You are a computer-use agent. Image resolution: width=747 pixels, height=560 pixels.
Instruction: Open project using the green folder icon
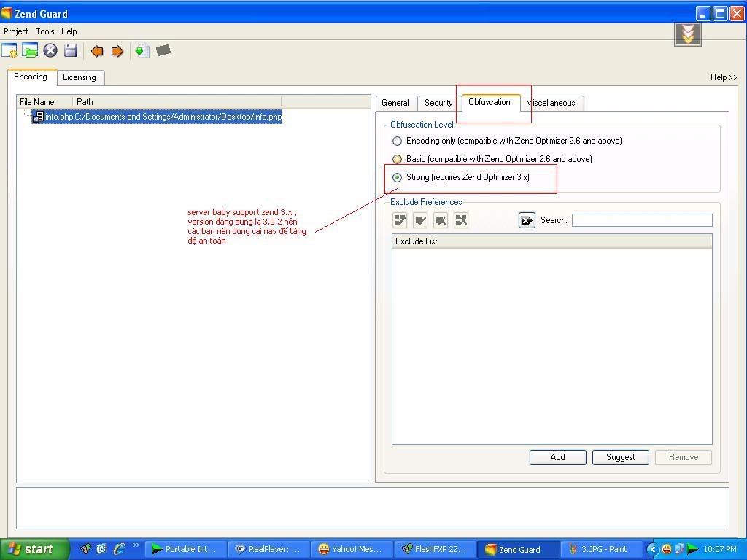pos(30,50)
